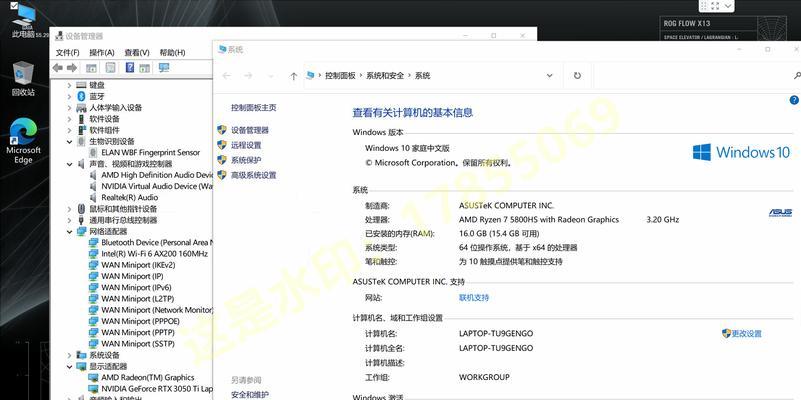The width and height of the screenshot is (801, 400).
Task: Open 文件(F) menu
Action: (x=67, y=53)
